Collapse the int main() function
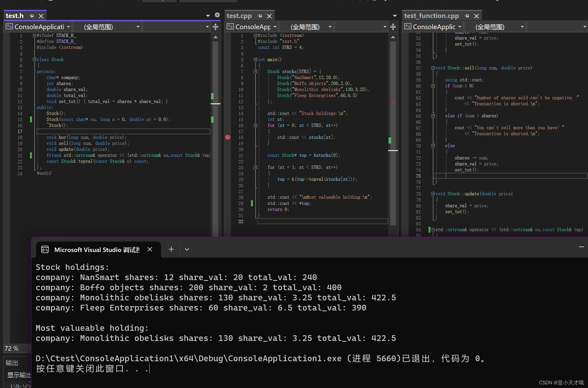 (x=255, y=60)
